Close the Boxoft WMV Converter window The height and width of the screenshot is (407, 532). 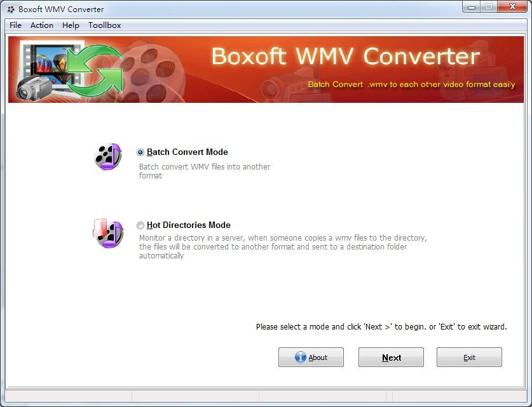(x=512, y=7)
